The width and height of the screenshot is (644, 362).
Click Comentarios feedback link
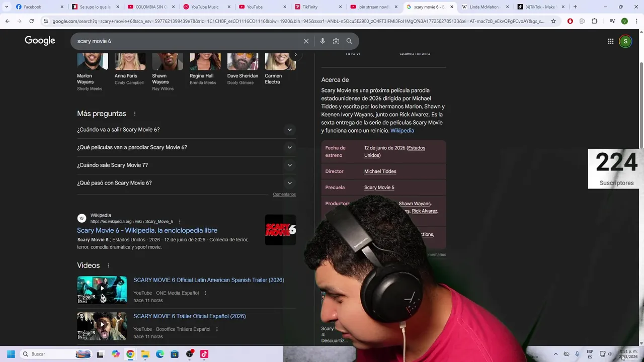click(284, 195)
